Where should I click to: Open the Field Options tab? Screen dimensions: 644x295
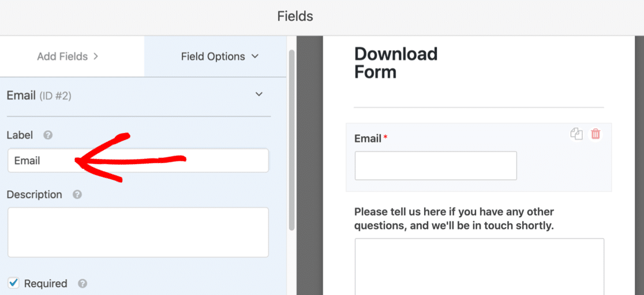coord(213,56)
